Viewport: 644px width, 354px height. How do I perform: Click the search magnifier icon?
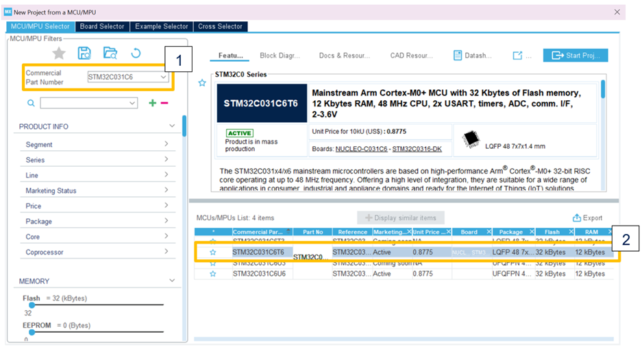point(31,103)
